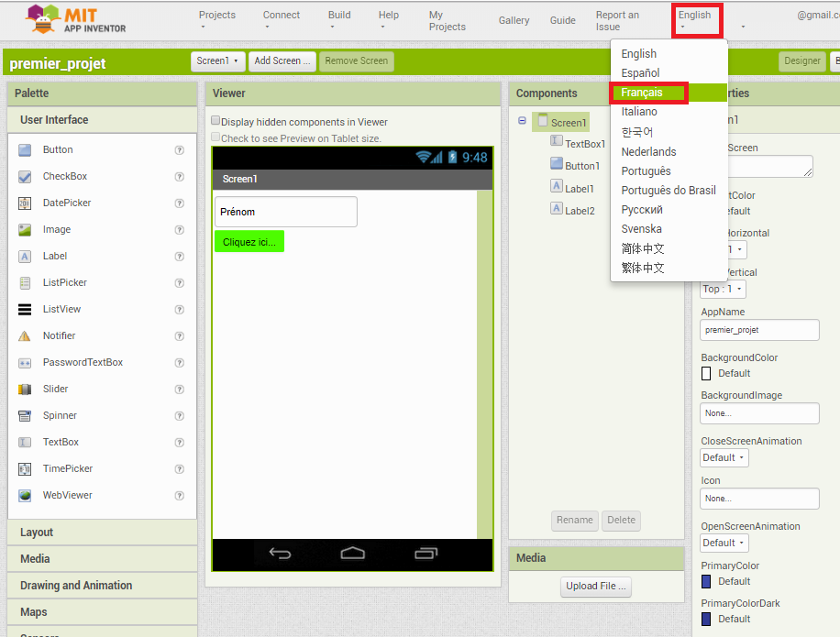Click the Add Screen button
Screen dimensions: 840x637
[282, 60]
